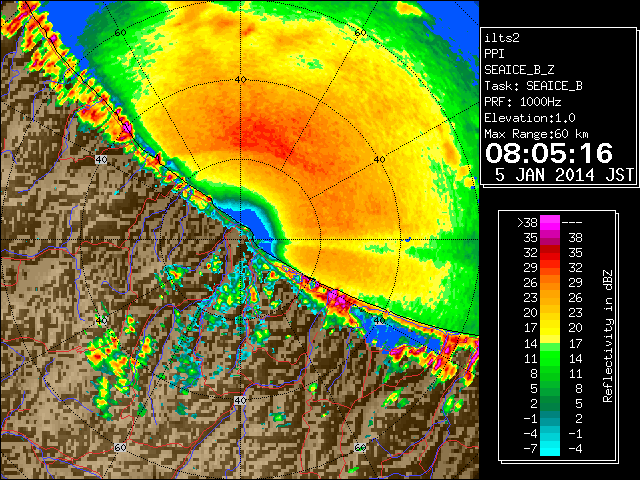Pick the dark red legend swatch beside "32"

pos(550,253)
